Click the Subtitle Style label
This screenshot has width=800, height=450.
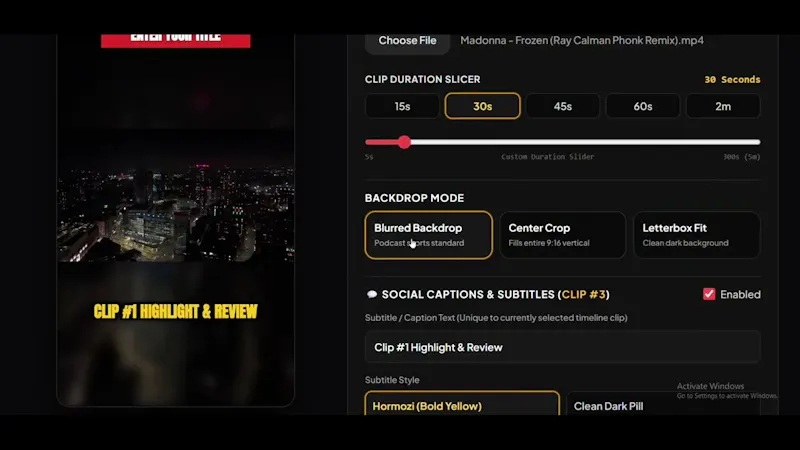click(392, 380)
